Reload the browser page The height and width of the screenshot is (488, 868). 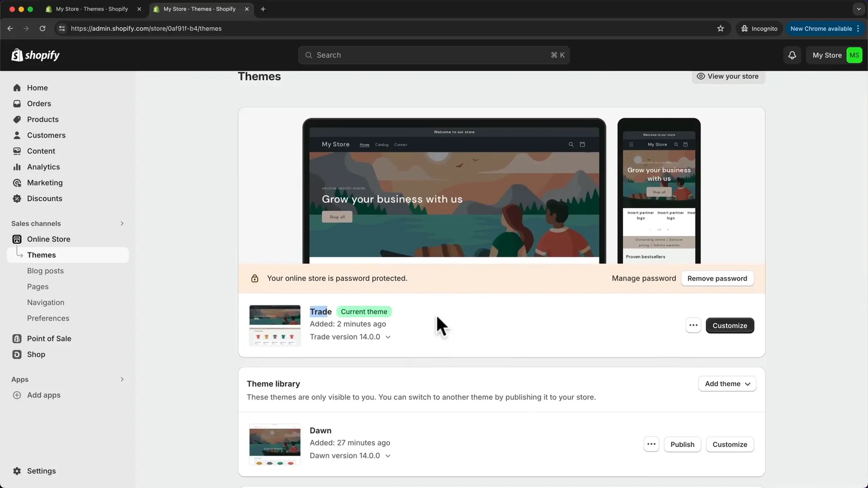pyautogui.click(x=42, y=29)
